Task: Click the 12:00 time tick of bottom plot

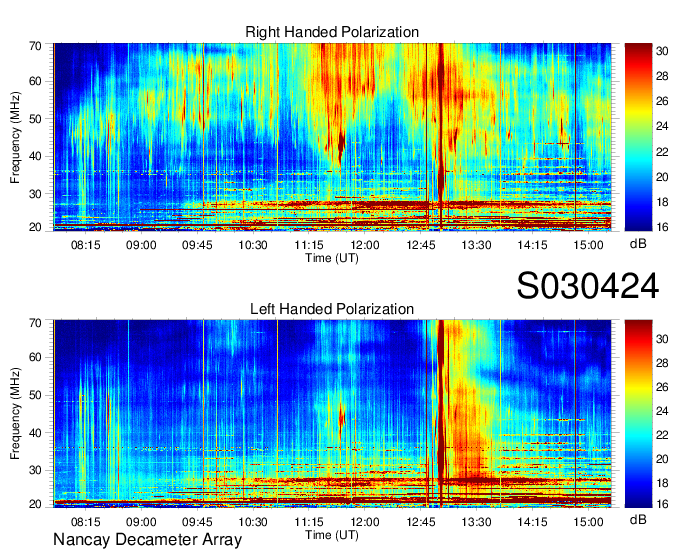Action: (365, 522)
